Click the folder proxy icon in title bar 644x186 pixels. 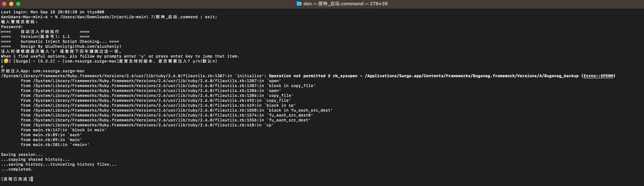click(x=299, y=4)
